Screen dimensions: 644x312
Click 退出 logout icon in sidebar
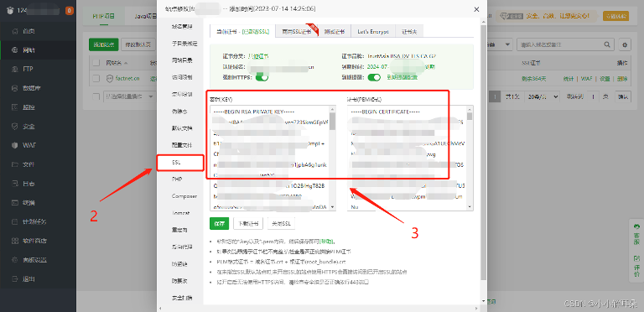click(x=15, y=278)
